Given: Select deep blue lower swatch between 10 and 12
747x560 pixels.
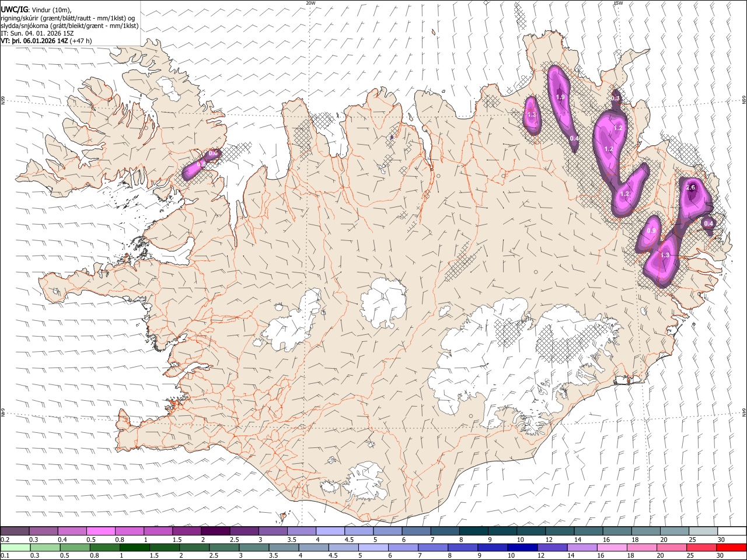Looking at the screenshot, I should (523, 547).
